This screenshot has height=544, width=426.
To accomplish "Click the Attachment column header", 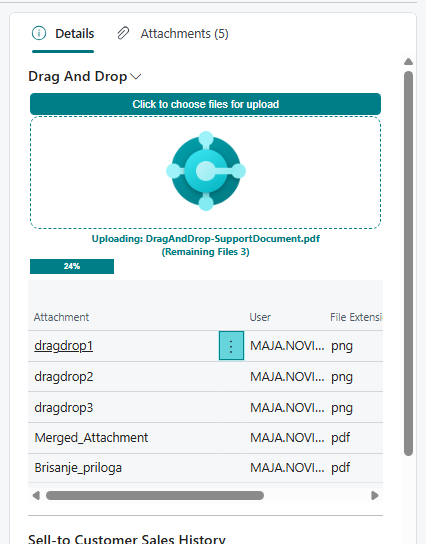I will coord(61,317).
